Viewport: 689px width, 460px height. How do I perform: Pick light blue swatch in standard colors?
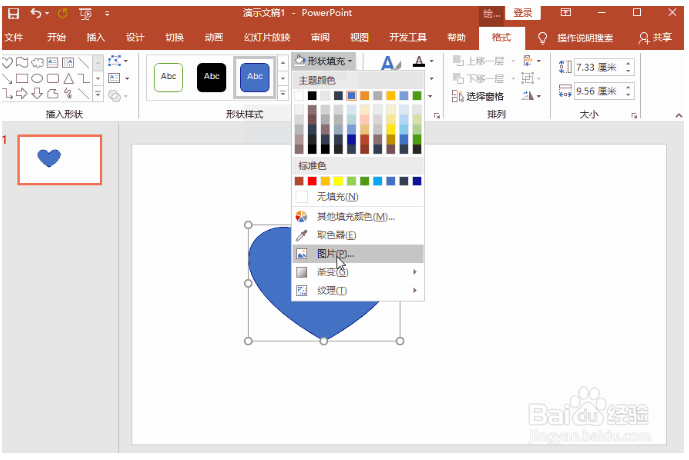[x=377, y=181]
